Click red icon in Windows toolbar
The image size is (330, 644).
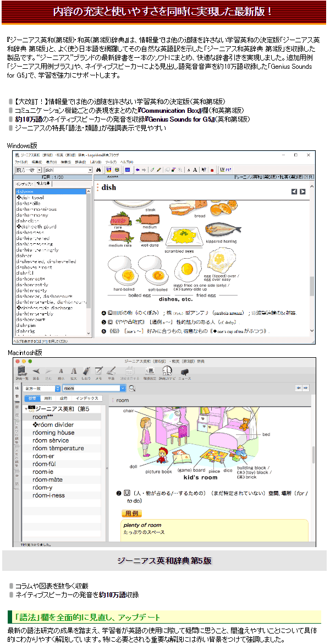point(212,170)
